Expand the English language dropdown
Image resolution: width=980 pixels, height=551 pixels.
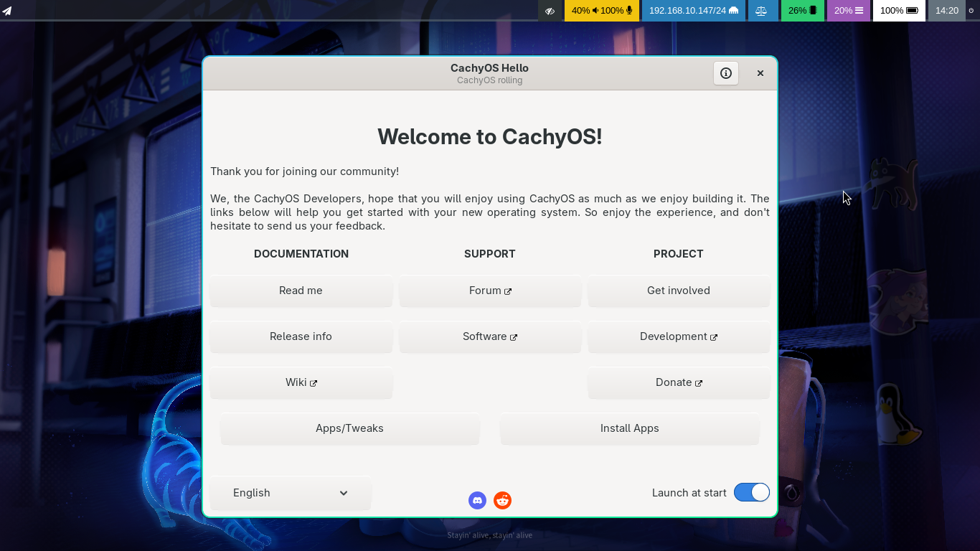tap(291, 493)
